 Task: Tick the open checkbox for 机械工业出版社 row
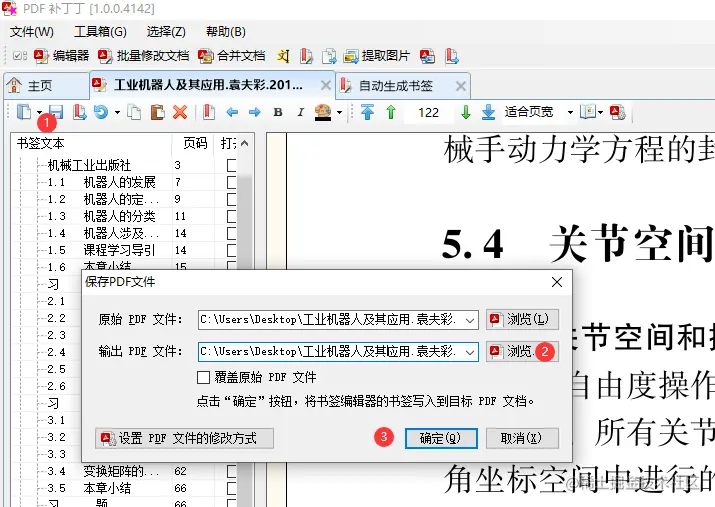(232, 165)
